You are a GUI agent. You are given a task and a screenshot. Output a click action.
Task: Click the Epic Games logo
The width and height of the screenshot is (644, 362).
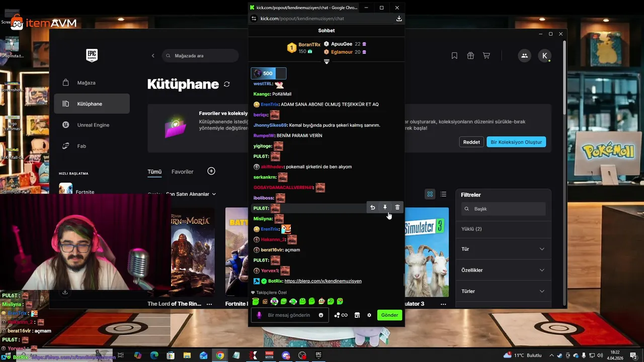coord(92,55)
